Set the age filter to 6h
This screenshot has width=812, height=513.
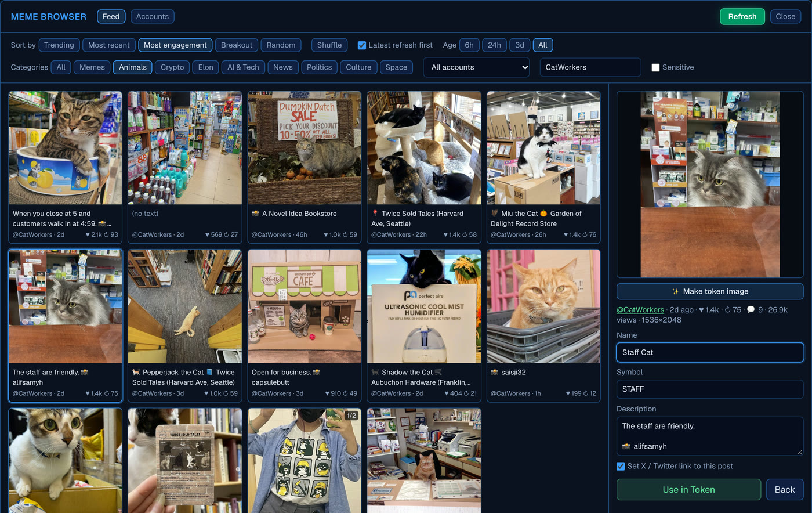(469, 45)
